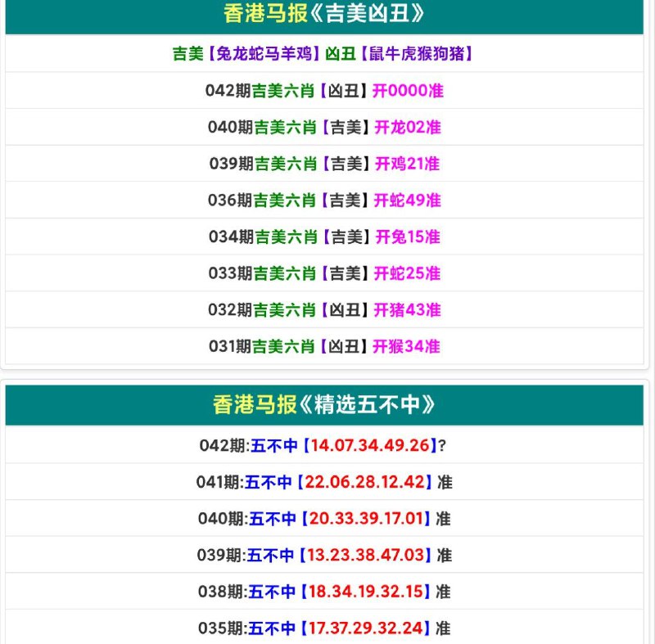The width and height of the screenshot is (655, 644).
Task: Select the 031期 开猴34准 row
Action: point(324,347)
